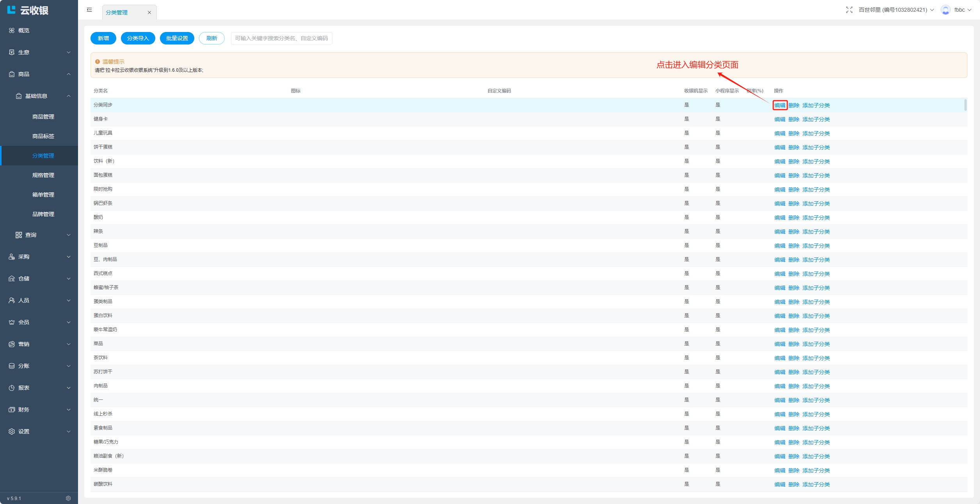980x504 pixels.
Task: Click the 概览 overview icon in sidebar
Action: coord(12,30)
